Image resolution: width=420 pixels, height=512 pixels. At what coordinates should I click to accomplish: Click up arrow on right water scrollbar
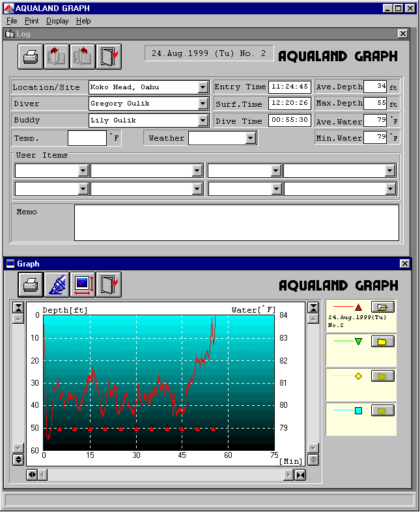[313, 319]
